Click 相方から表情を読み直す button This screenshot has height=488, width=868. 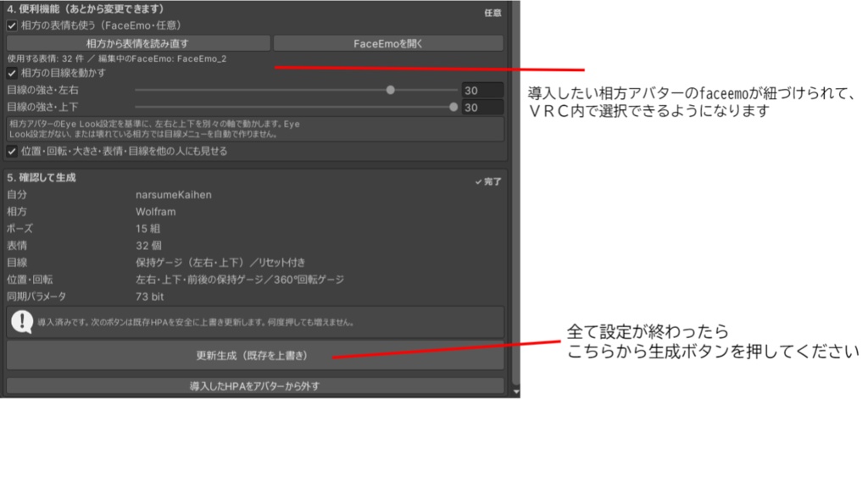pos(138,43)
